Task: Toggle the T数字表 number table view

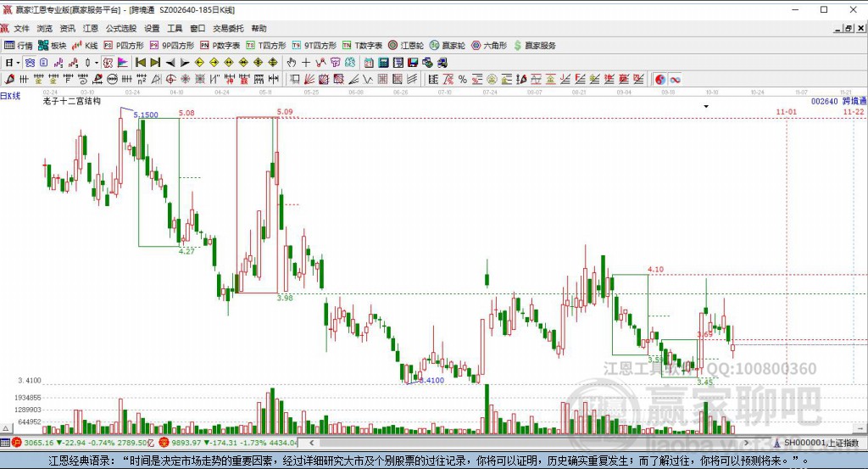Action: pyautogui.click(x=362, y=45)
